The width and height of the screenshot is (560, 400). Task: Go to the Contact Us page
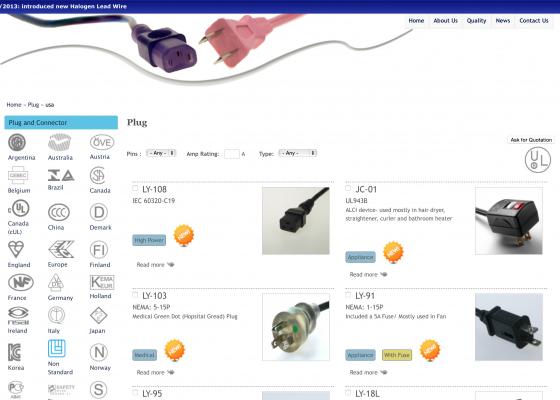click(534, 21)
